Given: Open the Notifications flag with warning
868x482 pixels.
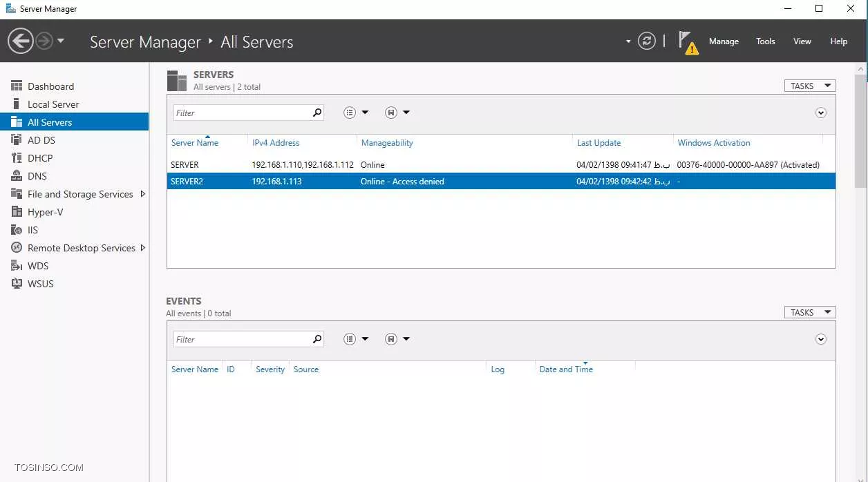Looking at the screenshot, I should 688,42.
